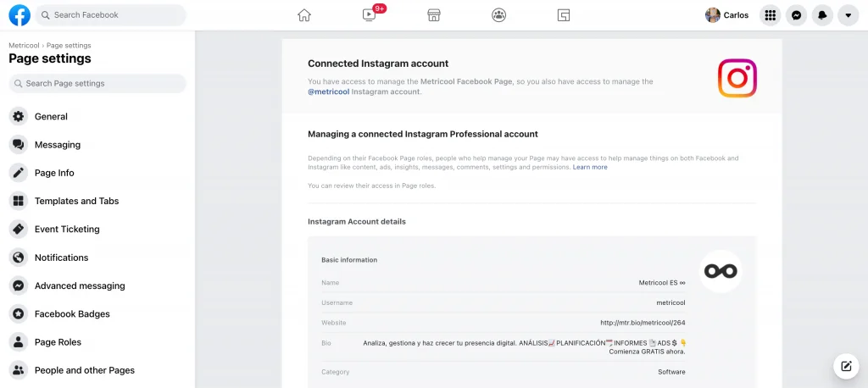Click the Metricool infinity profile picture
The image size is (868, 388).
[721, 271]
